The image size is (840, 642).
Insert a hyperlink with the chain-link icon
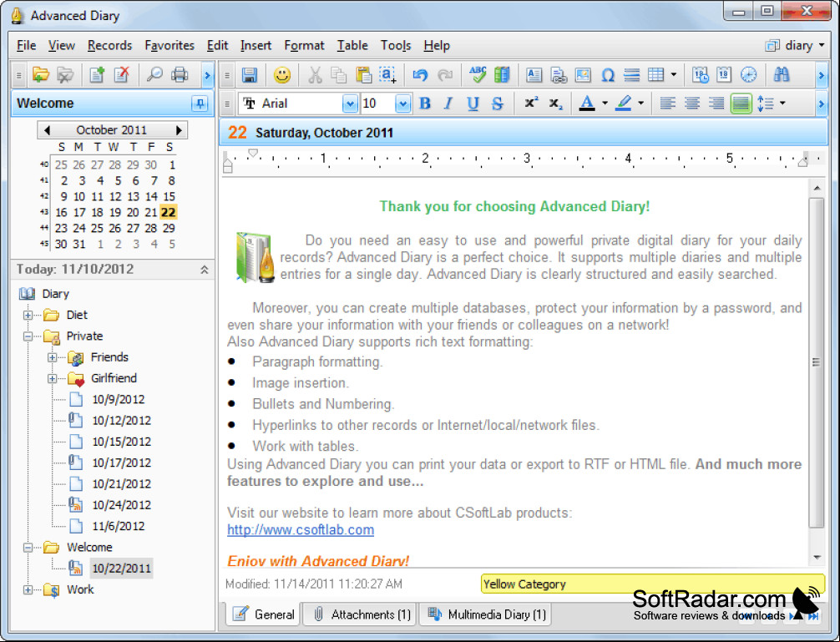(x=559, y=75)
